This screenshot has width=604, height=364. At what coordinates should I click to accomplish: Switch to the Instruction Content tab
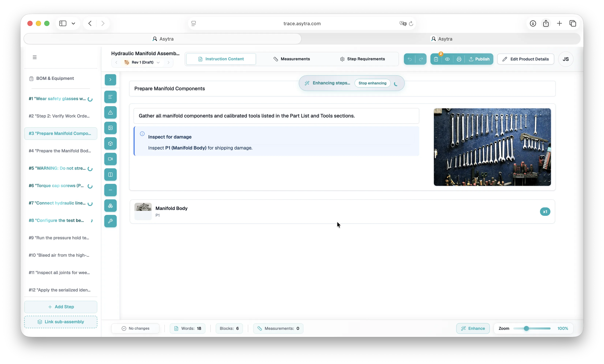tap(221, 59)
